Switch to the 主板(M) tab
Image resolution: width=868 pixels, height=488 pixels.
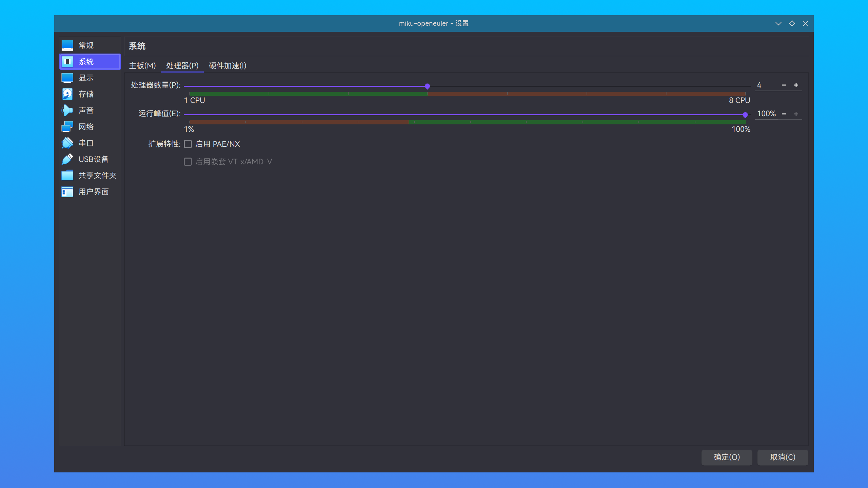coord(141,65)
